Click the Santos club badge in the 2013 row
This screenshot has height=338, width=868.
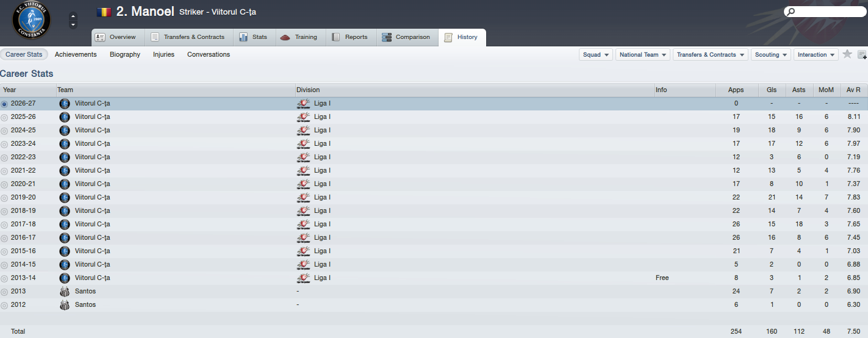point(65,292)
